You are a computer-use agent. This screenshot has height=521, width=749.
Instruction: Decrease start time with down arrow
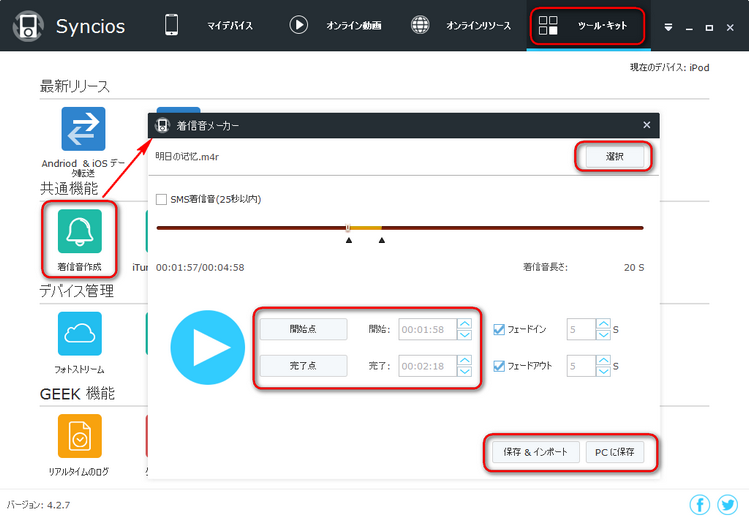coord(464,335)
